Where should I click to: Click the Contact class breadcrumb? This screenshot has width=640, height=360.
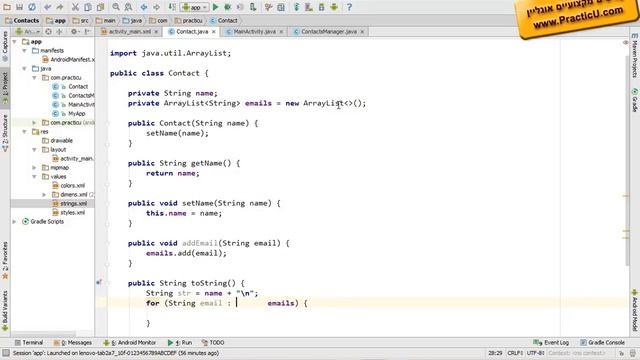[x=224, y=20]
